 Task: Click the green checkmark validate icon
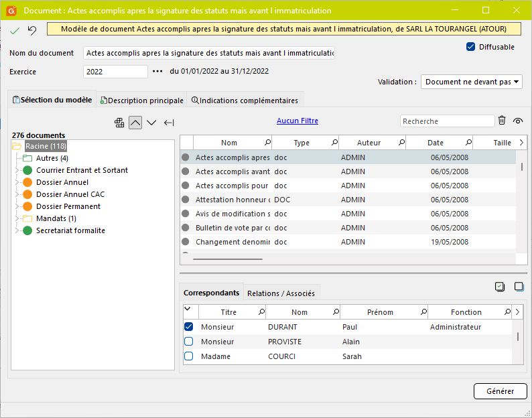[15, 31]
